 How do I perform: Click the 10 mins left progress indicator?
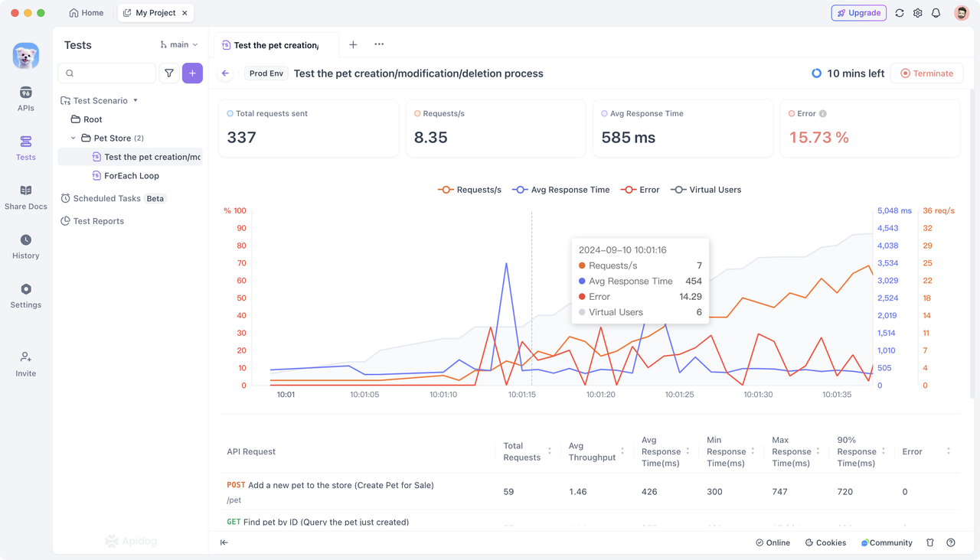click(x=848, y=73)
